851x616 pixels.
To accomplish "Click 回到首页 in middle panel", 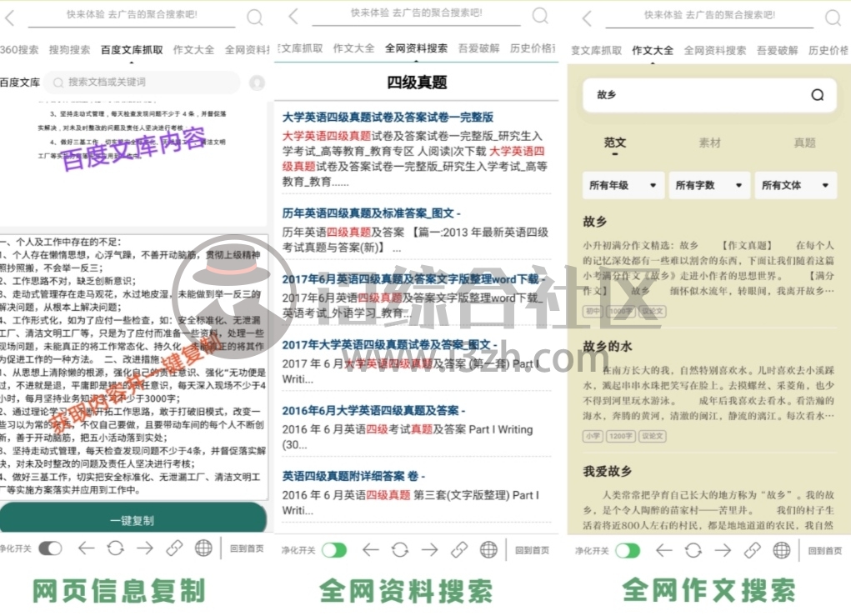I will [531, 550].
